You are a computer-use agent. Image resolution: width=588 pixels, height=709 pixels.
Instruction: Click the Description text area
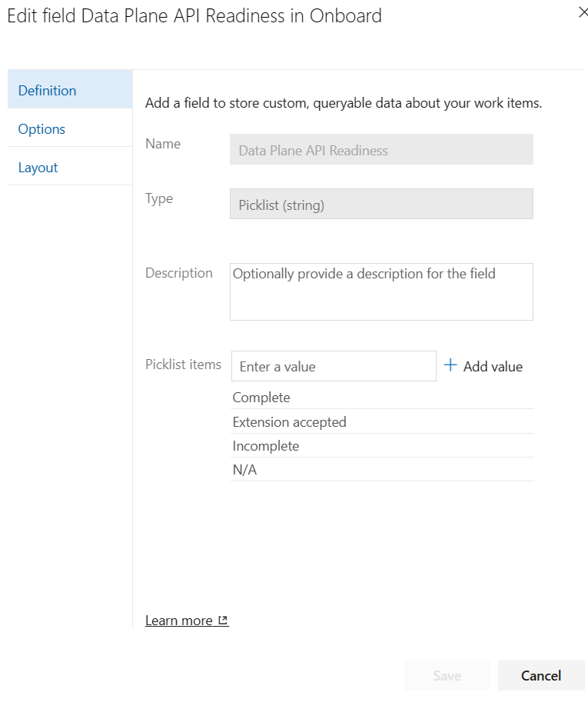pos(381,291)
